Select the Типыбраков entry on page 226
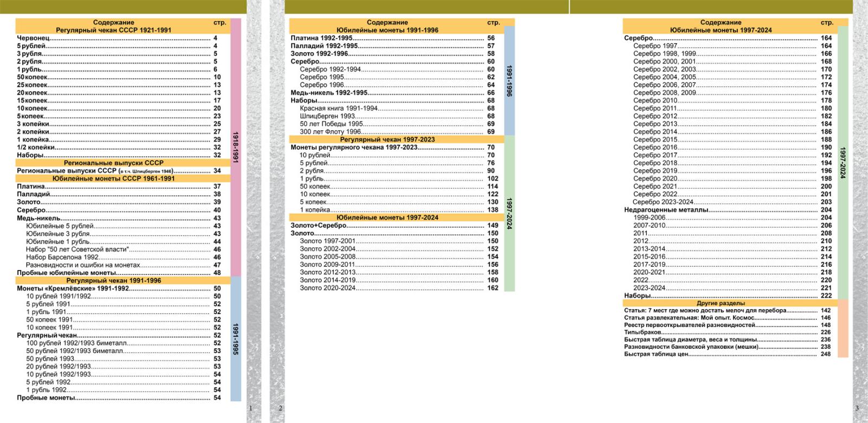This screenshot has width=868, height=423. 642,332
